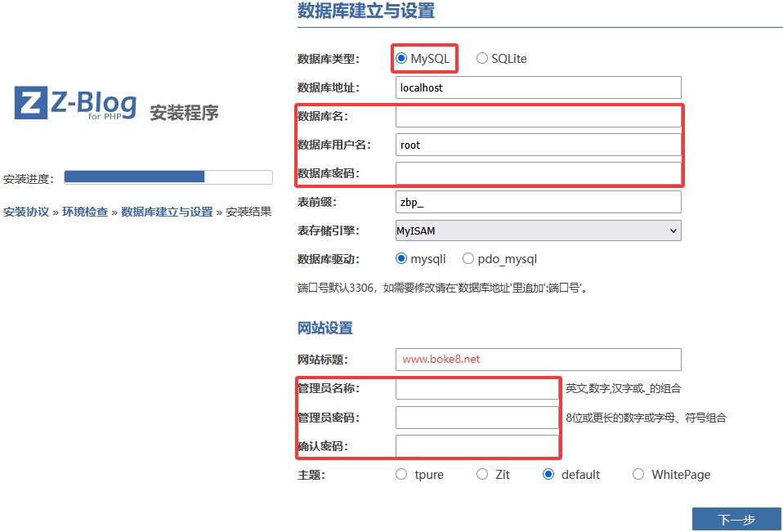Click the 网站设置 section heading
The image size is (783, 532).
pyautogui.click(x=325, y=328)
